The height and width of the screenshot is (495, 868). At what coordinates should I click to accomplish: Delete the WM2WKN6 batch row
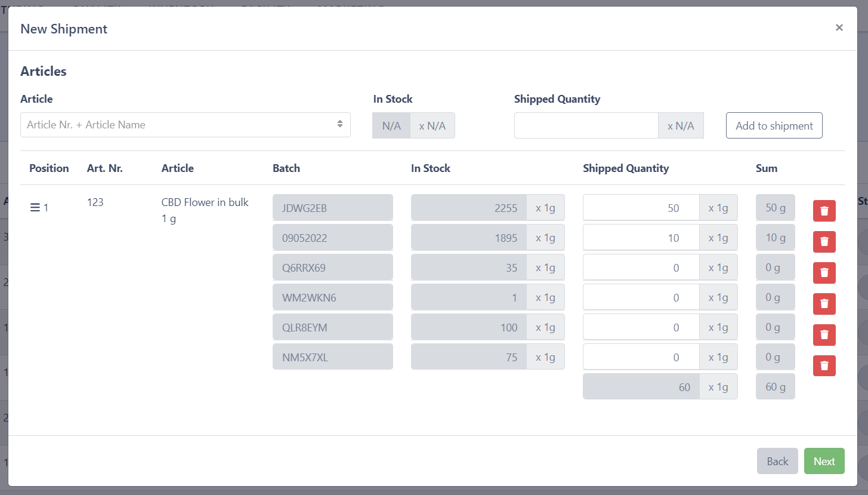pyautogui.click(x=824, y=304)
